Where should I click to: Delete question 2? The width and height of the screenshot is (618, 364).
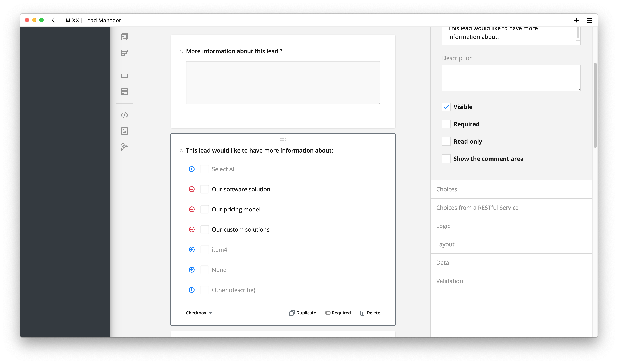370,313
